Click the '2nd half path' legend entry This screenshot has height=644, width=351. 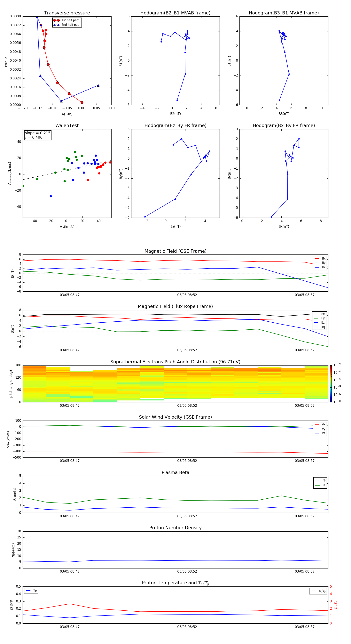[x=67, y=25]
